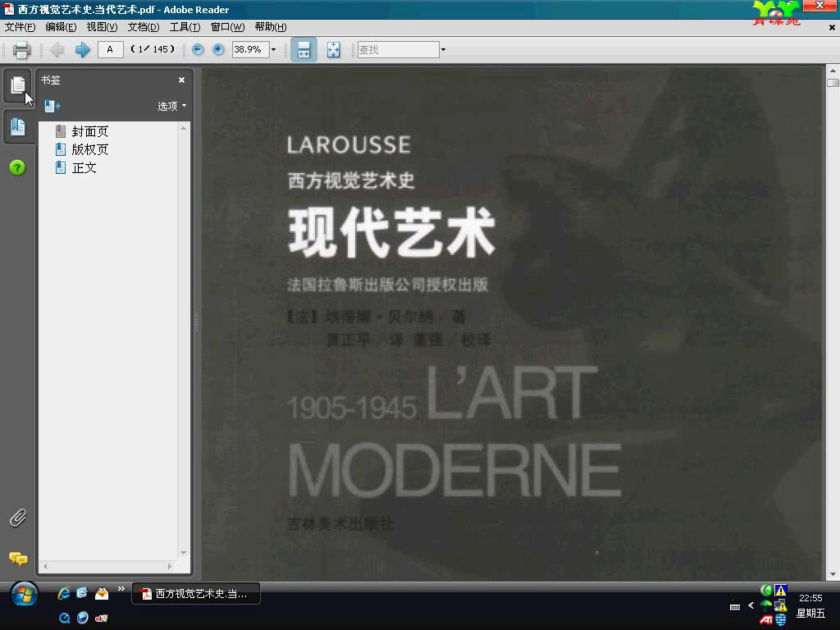Close the document with menu bar X
This screenshot has height=630, width=840.
tap(832, 27)
